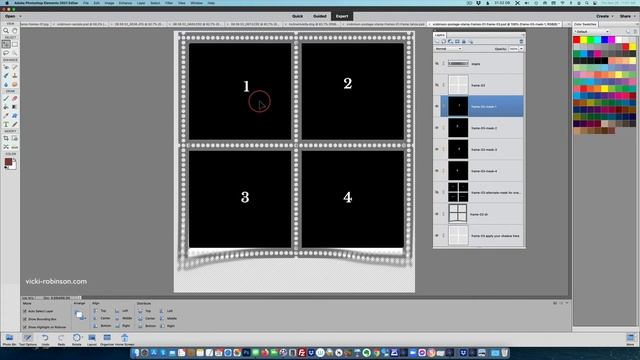Open the blend mode Normal dropdown
The height and width of the screenshot is (360, 640).
448,49
